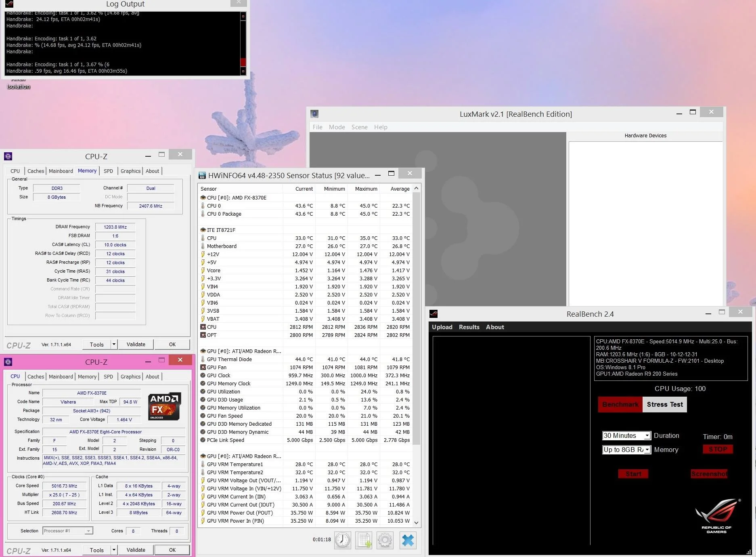This screenshot has height=557, width=756.
Task: Click Validate in the upper CPU-Z window
Action: [136, 344]
